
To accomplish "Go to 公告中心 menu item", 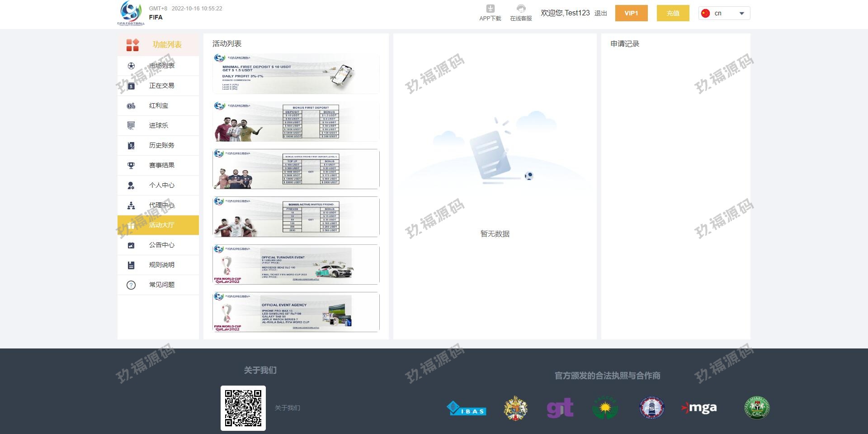I will tap(161, 245).
